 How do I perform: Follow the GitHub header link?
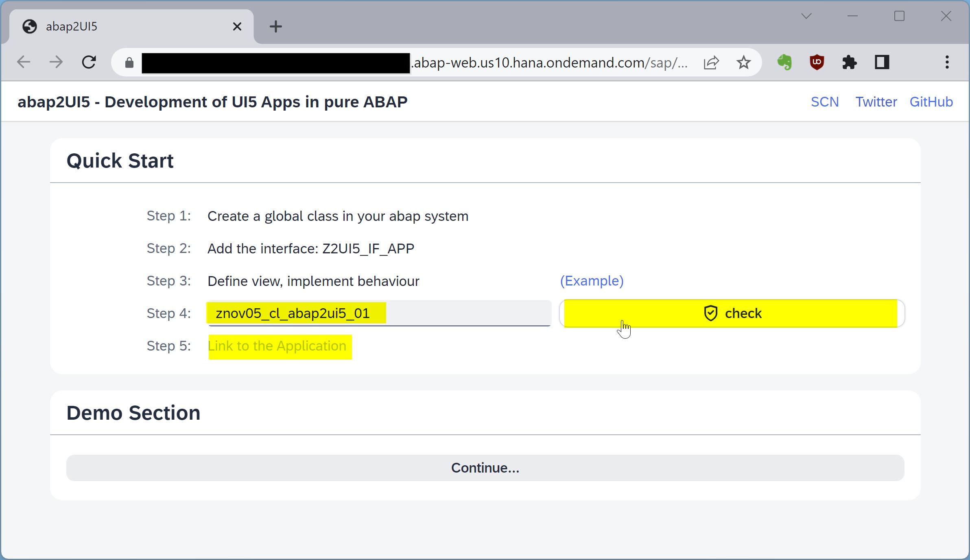coord(931,102)
